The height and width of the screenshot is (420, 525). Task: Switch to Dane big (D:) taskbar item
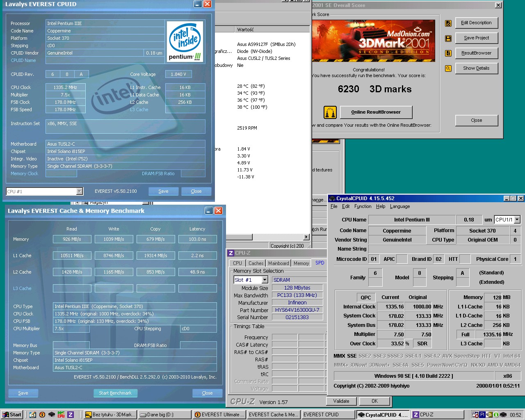click(164, 415)
